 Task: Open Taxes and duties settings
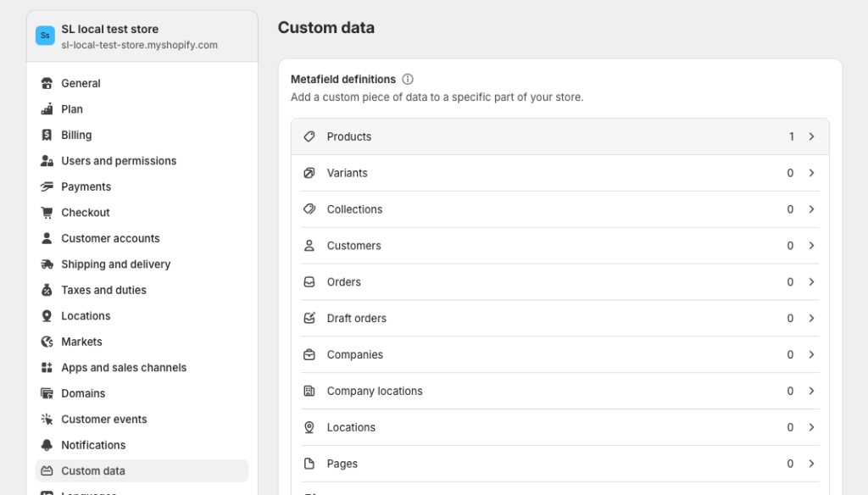pyautogui.click(x=103, y=290)
